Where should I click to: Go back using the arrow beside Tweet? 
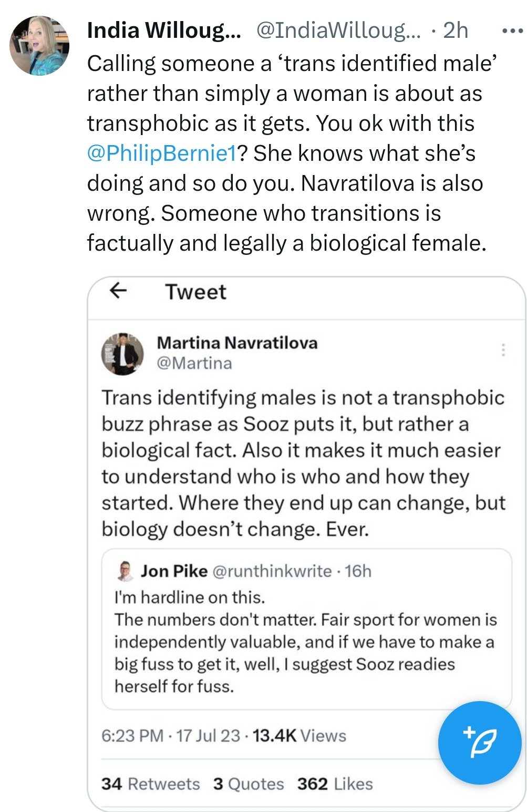coord(119,290)
